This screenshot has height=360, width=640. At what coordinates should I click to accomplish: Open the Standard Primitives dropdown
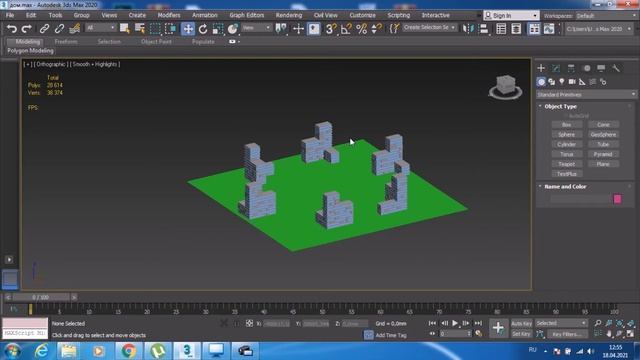[x=586, y=95]
